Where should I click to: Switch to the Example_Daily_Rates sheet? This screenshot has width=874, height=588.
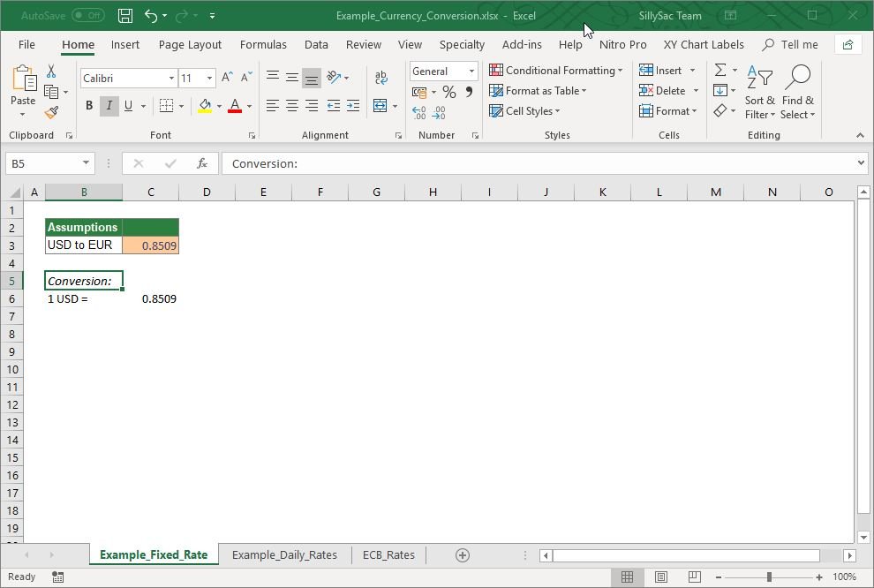click(x=284, y=554)
